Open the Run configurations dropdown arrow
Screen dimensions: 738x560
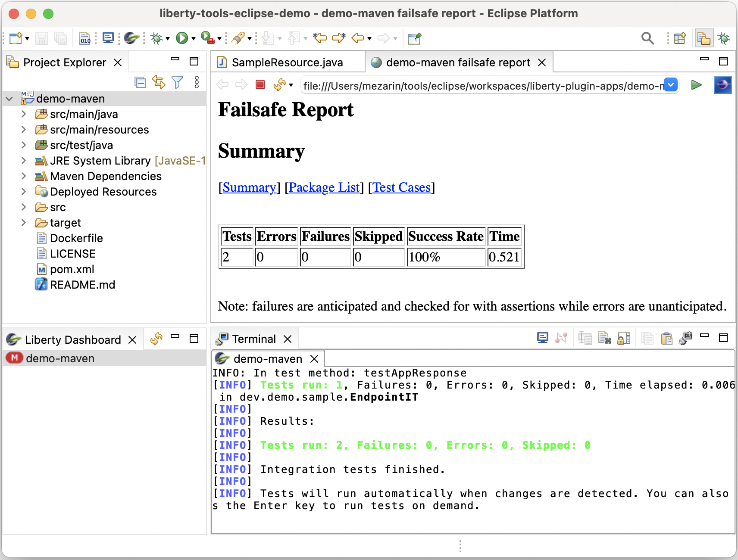tap(194, 39)
